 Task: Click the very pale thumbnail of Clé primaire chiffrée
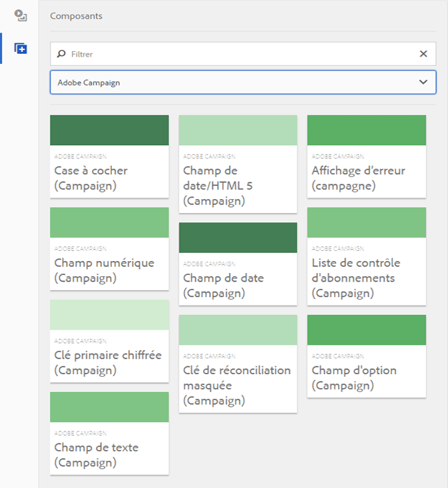pos(109,315)
